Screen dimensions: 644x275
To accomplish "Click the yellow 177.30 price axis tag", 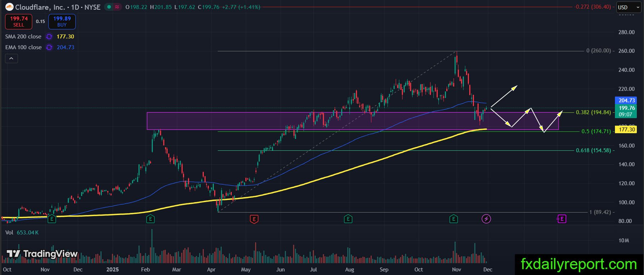I will 626,130.
